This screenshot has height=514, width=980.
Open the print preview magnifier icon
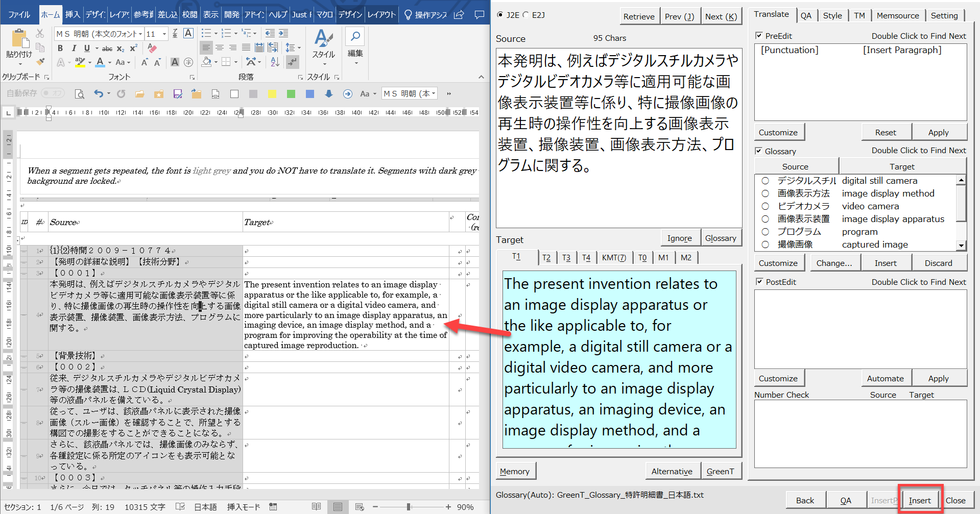pyautogui.click(x=79, y=94)
